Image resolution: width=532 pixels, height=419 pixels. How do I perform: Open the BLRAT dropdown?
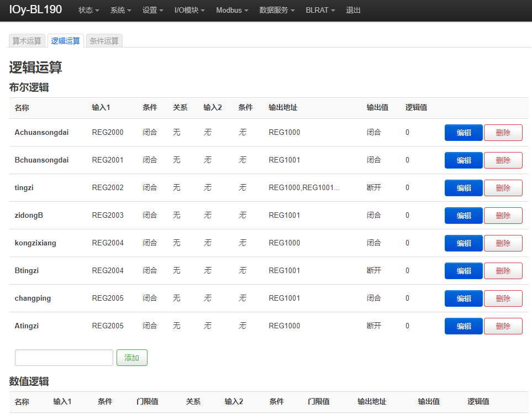[320, 10]
